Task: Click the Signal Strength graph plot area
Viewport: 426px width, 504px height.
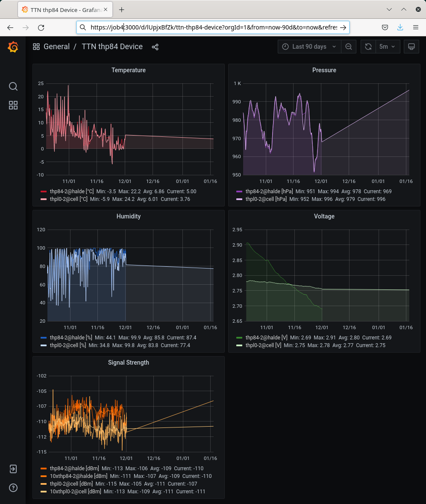Action: 131,414
